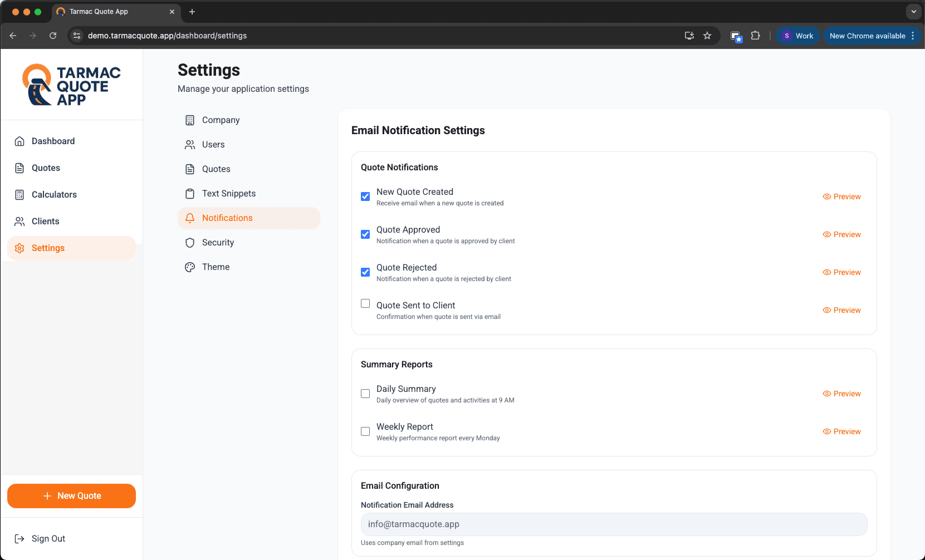Image resolution: width=925 pixels, height=560 pixels.
Task: Click the install app icon in address bar
Action: (689, 36)
